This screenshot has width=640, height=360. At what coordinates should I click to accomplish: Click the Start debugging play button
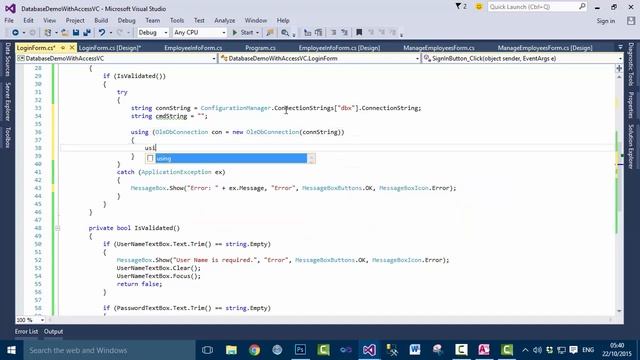pyautogui.click(x=243, y=33)
